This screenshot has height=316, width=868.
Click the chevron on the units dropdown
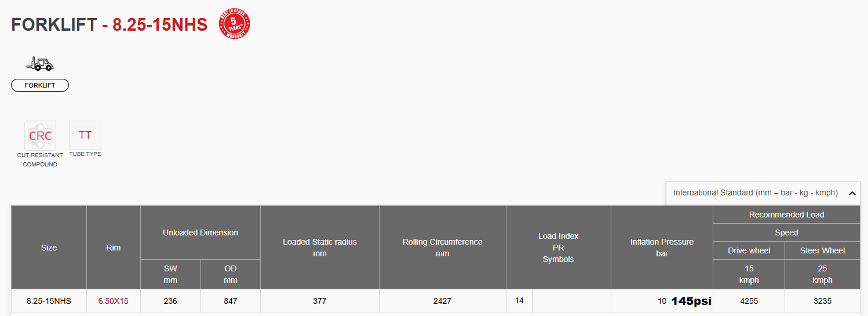point(852,194)
